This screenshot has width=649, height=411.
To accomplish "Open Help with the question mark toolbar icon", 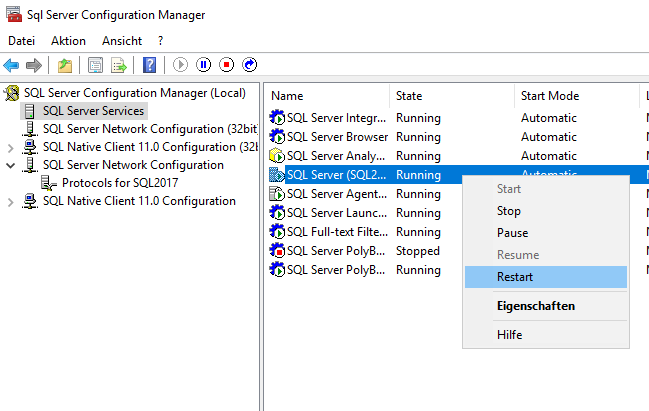I will [149, 65].
